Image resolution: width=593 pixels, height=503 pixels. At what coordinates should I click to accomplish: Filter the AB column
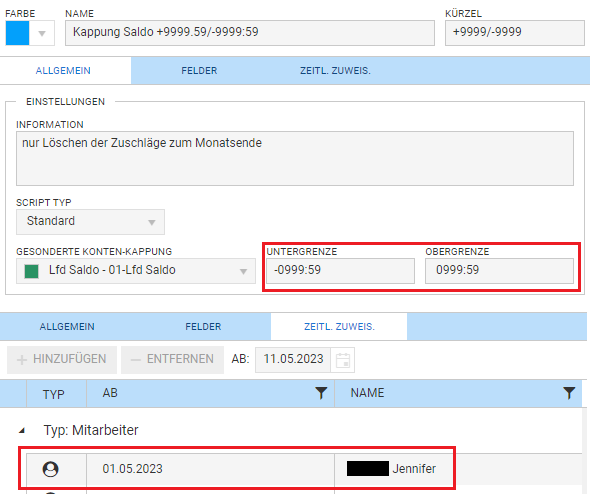coord(321,393)
